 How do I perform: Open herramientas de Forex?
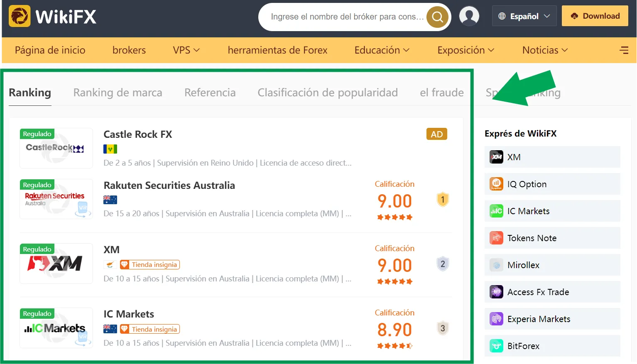277,50
